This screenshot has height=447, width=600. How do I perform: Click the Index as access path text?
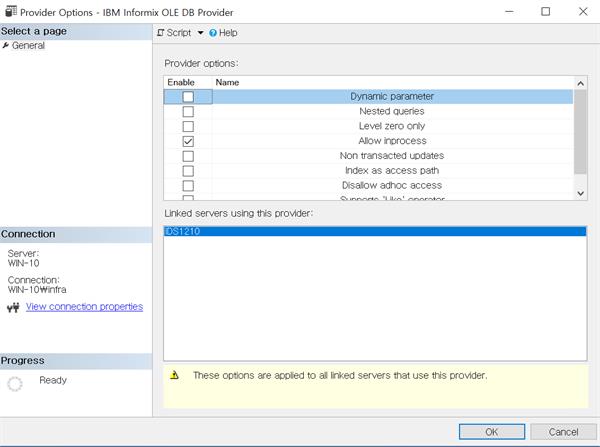click(x=392, y=171)
